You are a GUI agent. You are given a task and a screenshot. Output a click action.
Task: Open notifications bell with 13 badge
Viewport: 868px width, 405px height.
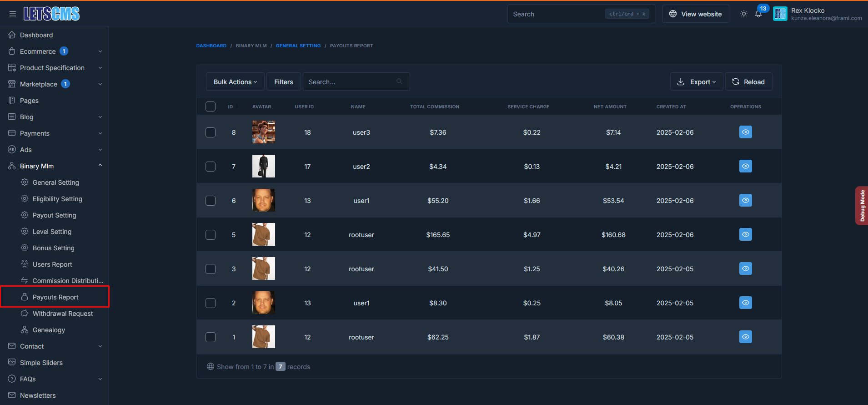click(x=758, y=14)
